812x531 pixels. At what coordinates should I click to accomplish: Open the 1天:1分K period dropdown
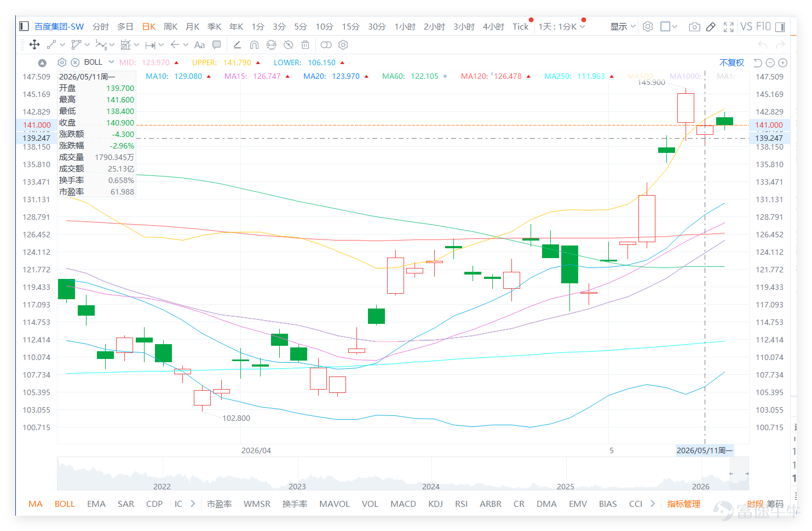[x=562, y=27]
